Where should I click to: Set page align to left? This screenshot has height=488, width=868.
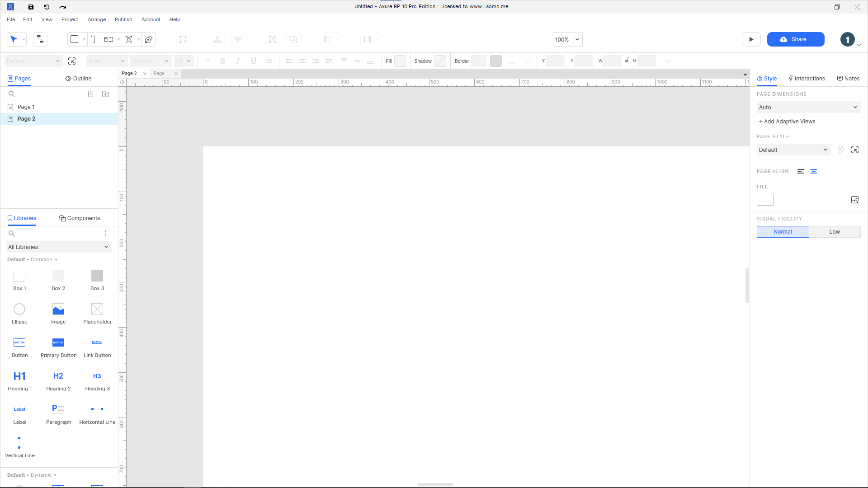[x=801, y=171]
